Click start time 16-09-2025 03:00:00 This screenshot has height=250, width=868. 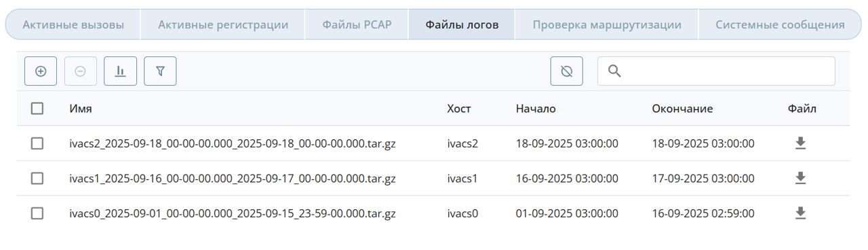567,179
